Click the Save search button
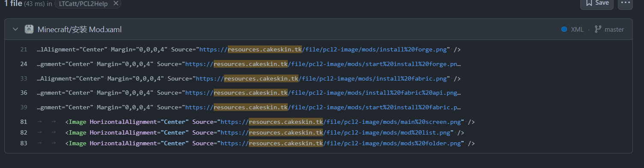Viewport: 644px width, 168px height. (x=596, y=3)
